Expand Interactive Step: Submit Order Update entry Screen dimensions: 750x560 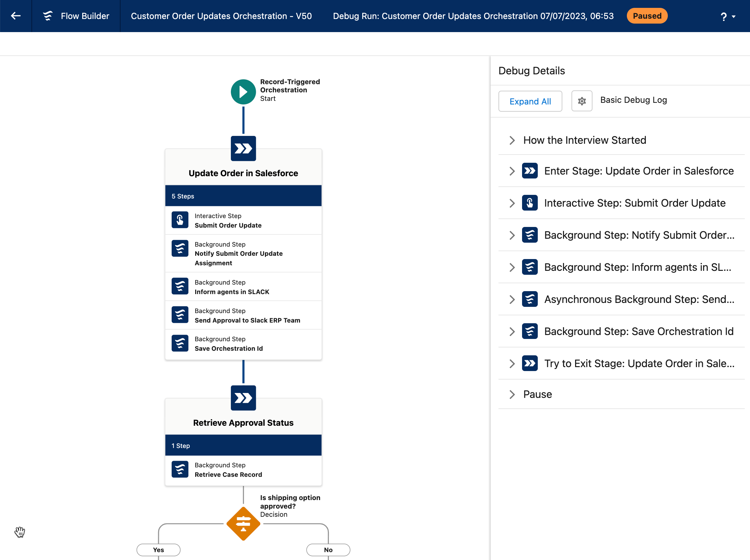(x=621, y=203)
